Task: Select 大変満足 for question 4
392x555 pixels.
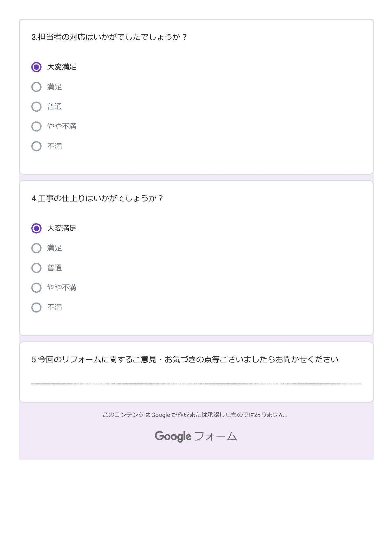Action: tap(36, 228)
